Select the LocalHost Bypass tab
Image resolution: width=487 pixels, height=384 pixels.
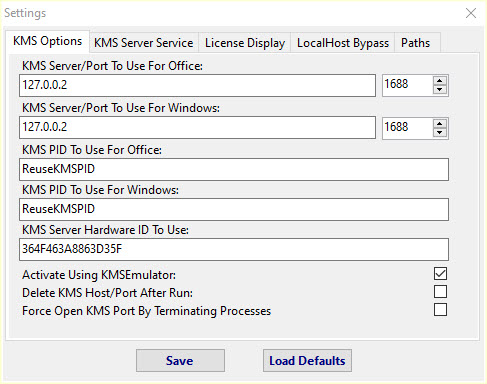[343, 43]
